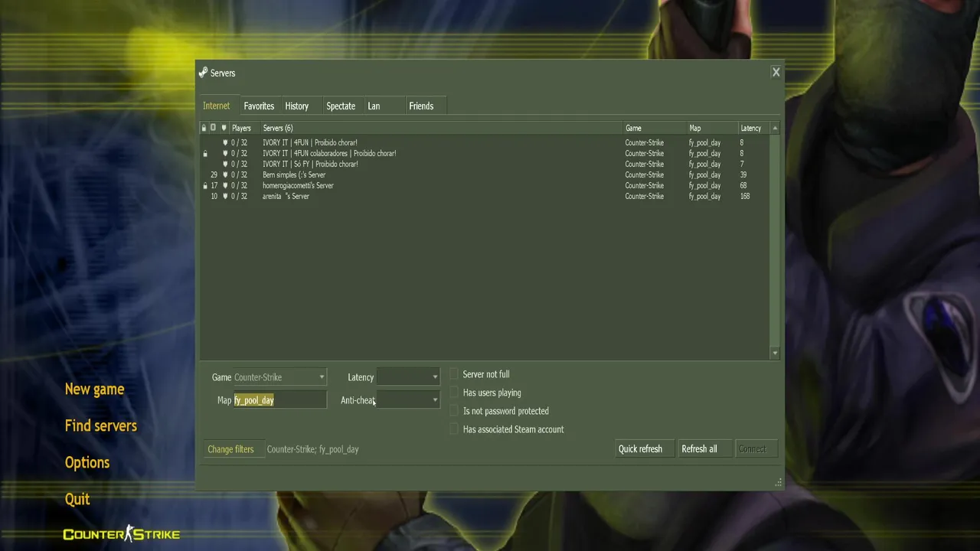Click the server list scrollbar up arrow
980x551 pixels.
(x=775, y=128)
